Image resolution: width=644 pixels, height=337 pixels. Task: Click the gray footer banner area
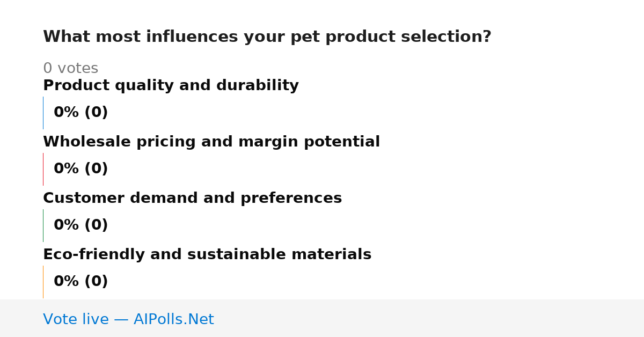(322, 318)
